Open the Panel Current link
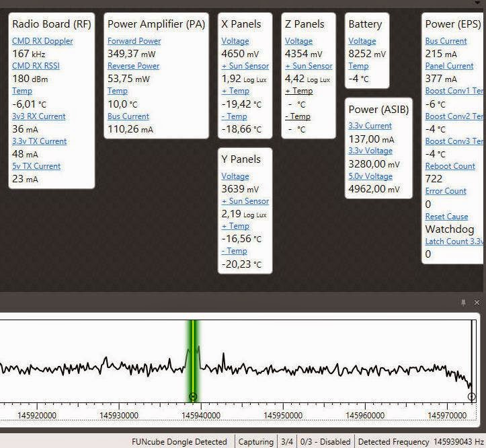The image size is (486, 448). tap(450, 66)
